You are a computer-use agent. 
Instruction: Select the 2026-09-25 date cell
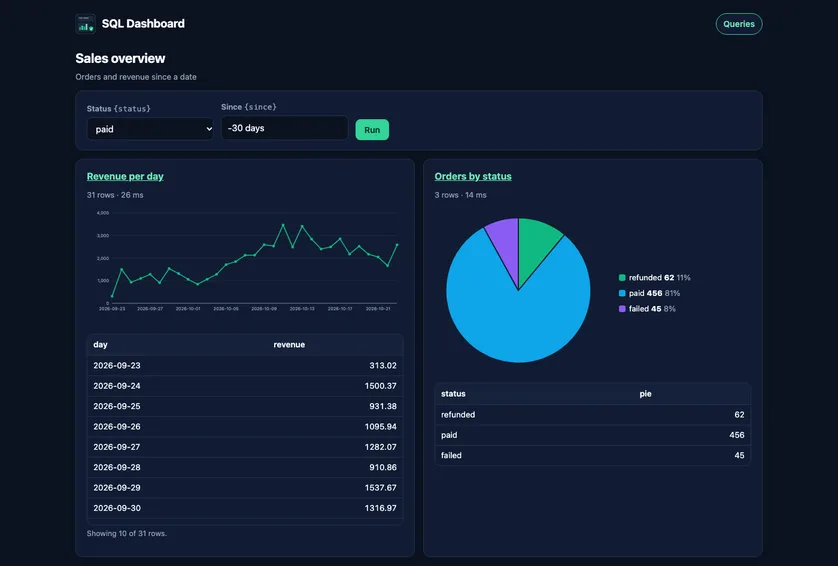pyautogui.click(x=117, y=406)
